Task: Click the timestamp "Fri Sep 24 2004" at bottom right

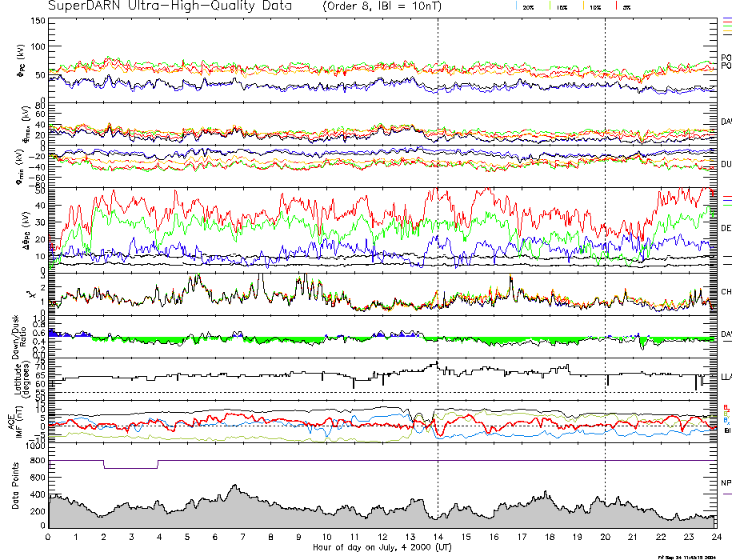Action: click(x=686, y=557)
